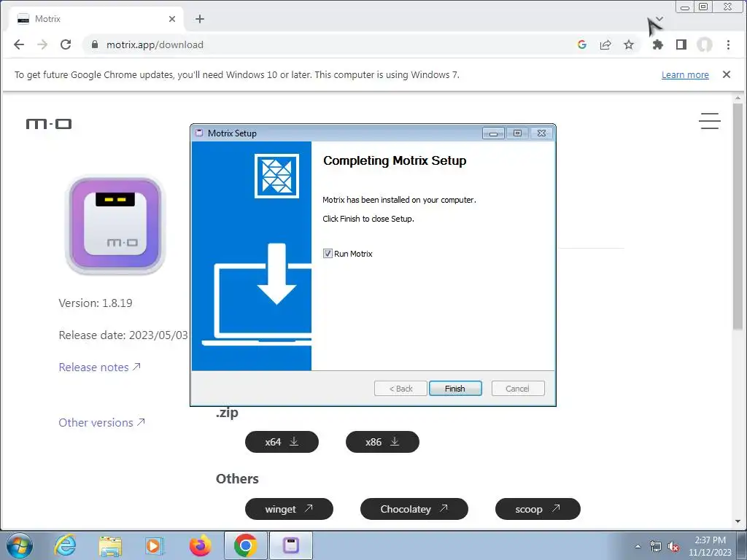Screen dimensions: 747x560
Task: Click the Google icon in the address bar
Action: click(x=581, y=44)
